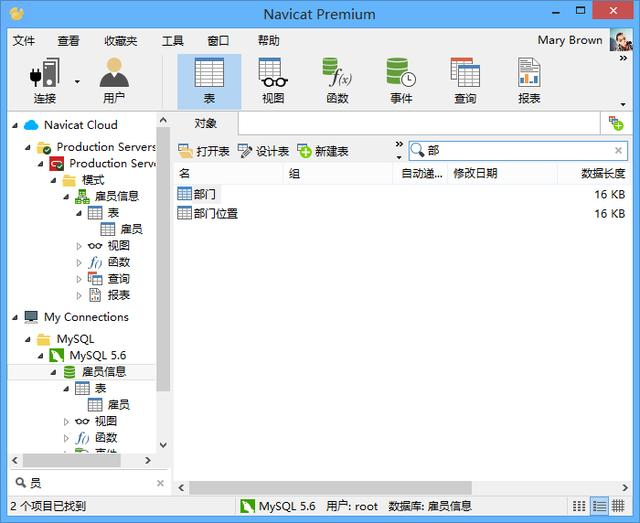
Task: Click the 组 column header
Action: (338, 174)
